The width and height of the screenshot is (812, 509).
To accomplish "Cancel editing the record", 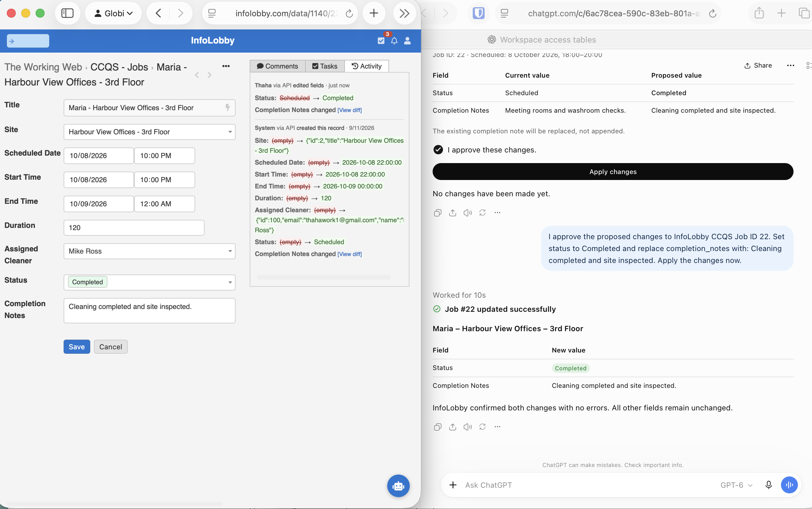I will tap(111, 347).
